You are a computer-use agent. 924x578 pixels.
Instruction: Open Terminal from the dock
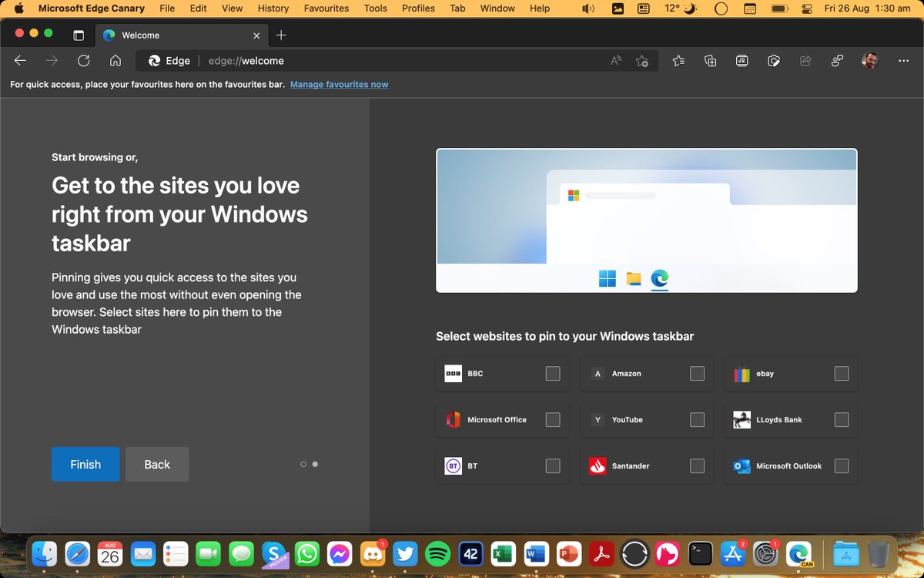pos(701,553)
